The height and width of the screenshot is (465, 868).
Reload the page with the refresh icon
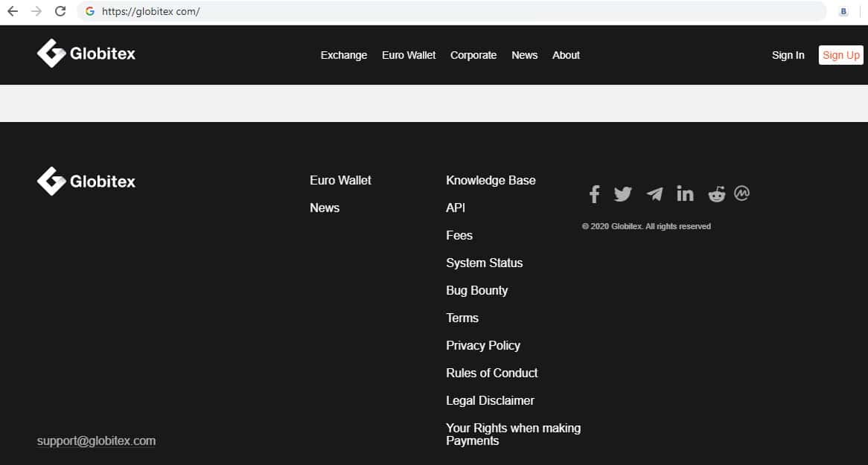click(60, 11)
